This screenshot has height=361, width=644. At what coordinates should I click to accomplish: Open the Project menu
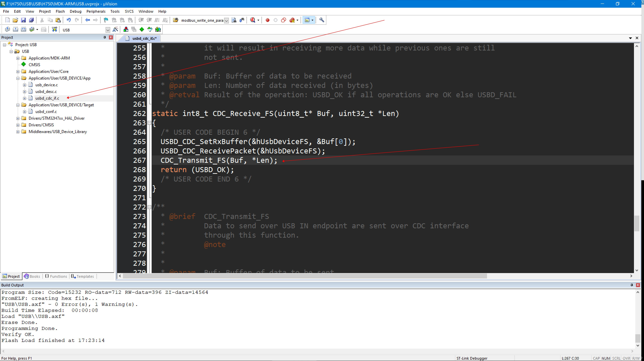click(45, 11)
